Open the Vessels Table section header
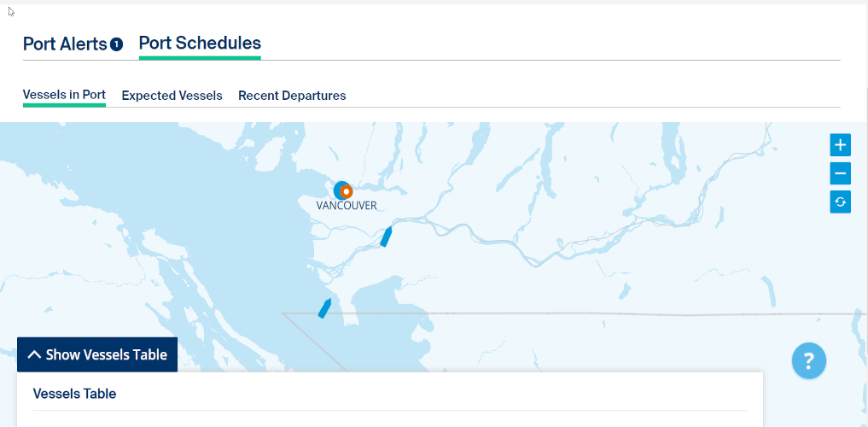868x427 pixels. [x=75, y=394]
